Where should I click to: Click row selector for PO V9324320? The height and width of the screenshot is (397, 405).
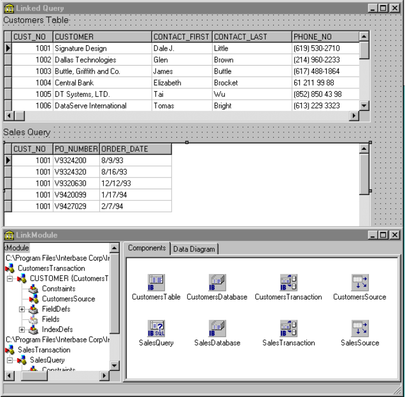[x=8, y=172]
